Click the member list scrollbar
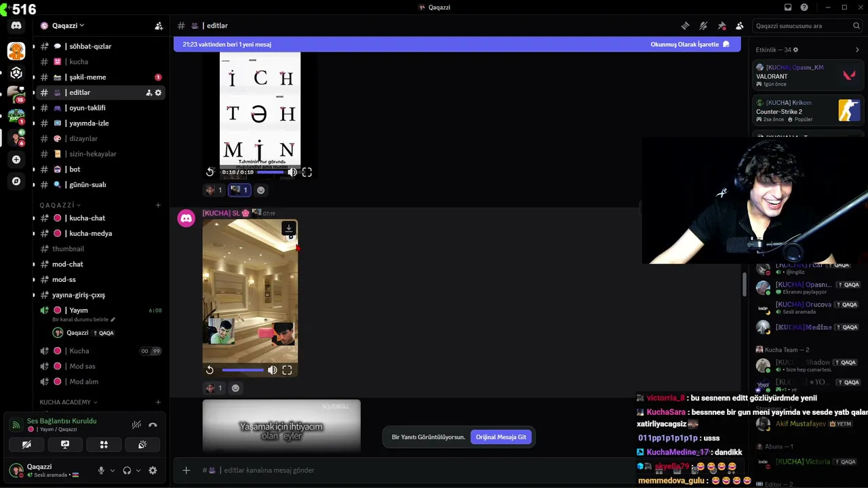Viewport: 868px width, 488px height. click(745, 285)
